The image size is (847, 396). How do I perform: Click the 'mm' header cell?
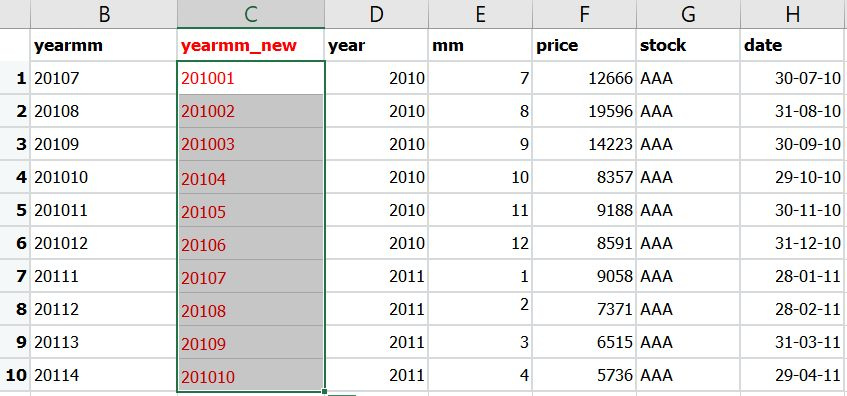tap(480, 45)
